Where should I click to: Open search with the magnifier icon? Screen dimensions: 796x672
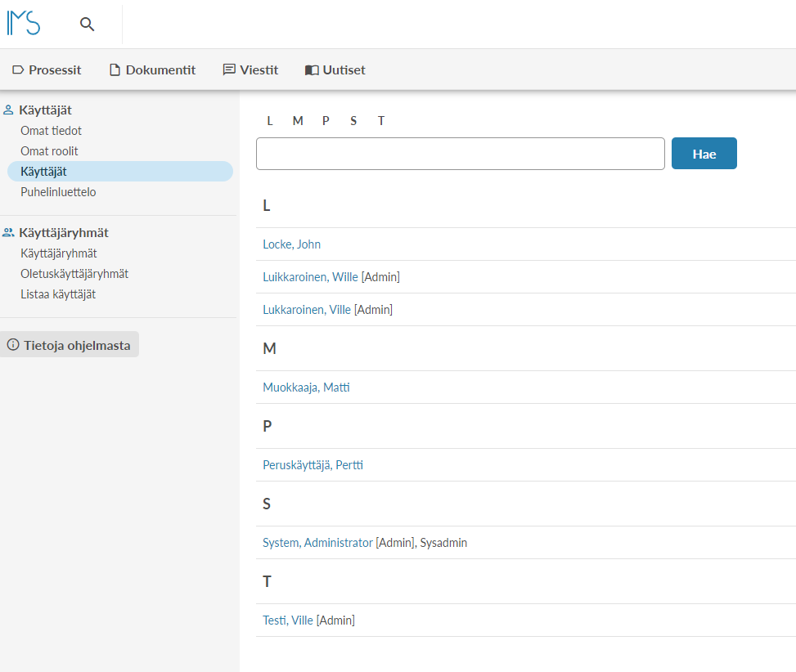click(x=87, y=25)
